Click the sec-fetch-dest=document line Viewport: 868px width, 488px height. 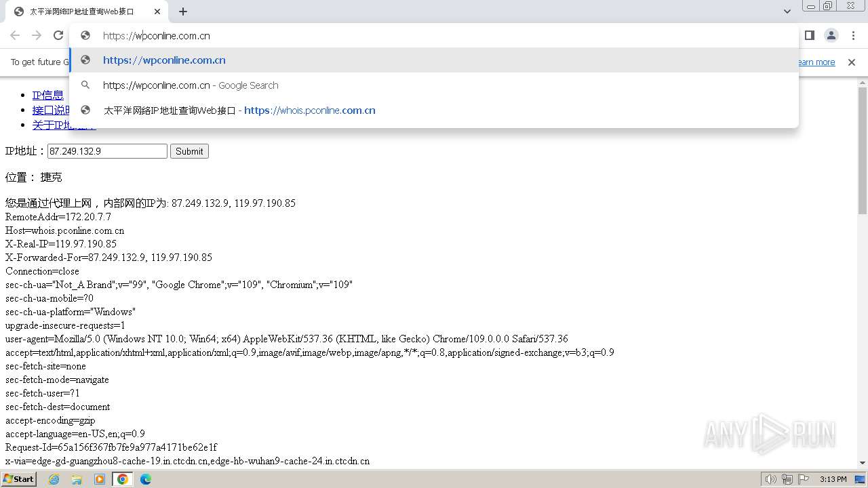point(58,407)
